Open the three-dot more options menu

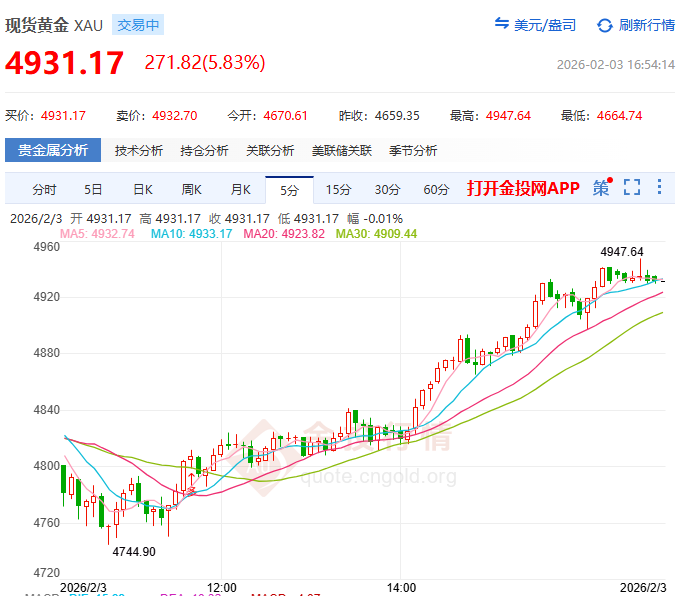click(659, 187)
